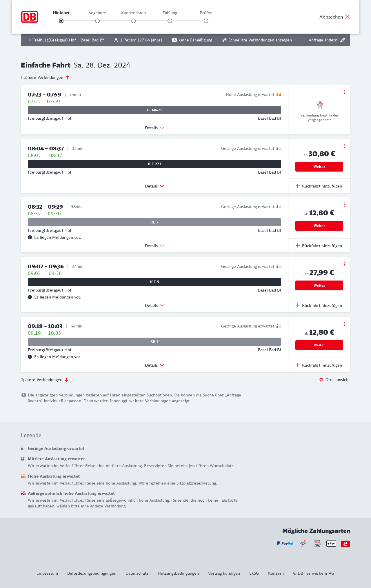Viewport: 371px width, 588px height.
Task: Click the pencil icon next to Anfrage ändern
Action: coord(343,40)
